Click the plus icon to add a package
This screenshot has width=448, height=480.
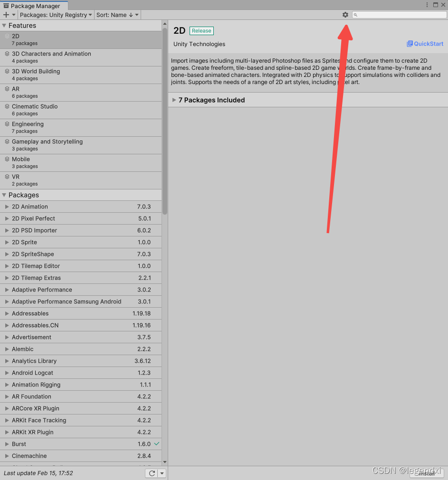(6, 15)
